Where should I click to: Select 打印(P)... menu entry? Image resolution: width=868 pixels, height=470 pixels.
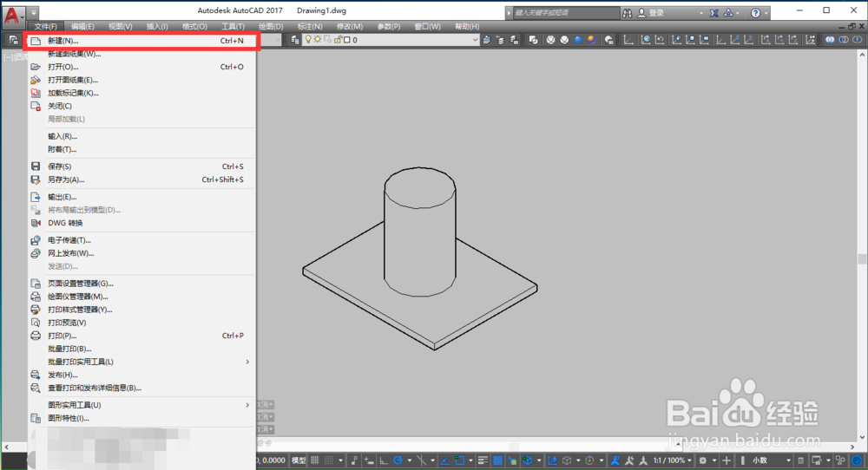(141, 336)
